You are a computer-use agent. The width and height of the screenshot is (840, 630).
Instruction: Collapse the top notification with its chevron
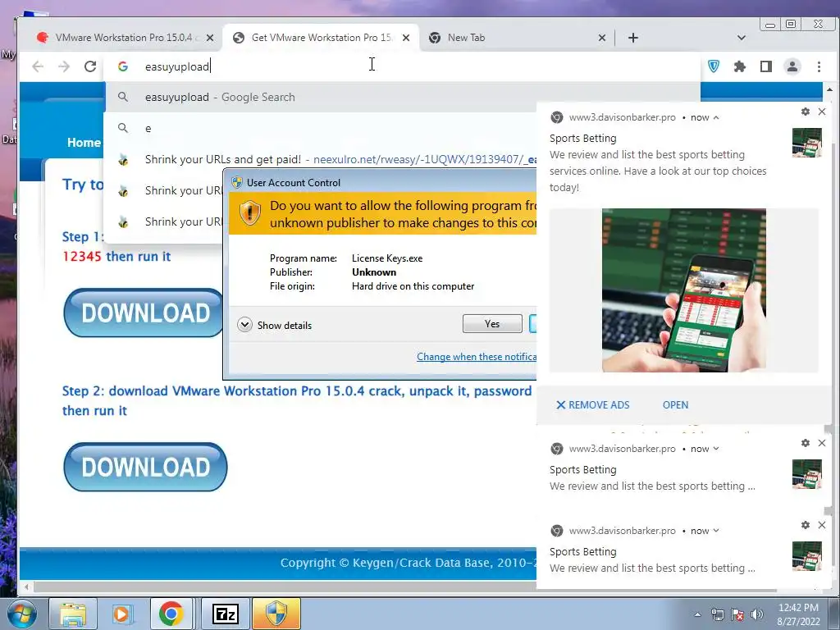point(716,118)
